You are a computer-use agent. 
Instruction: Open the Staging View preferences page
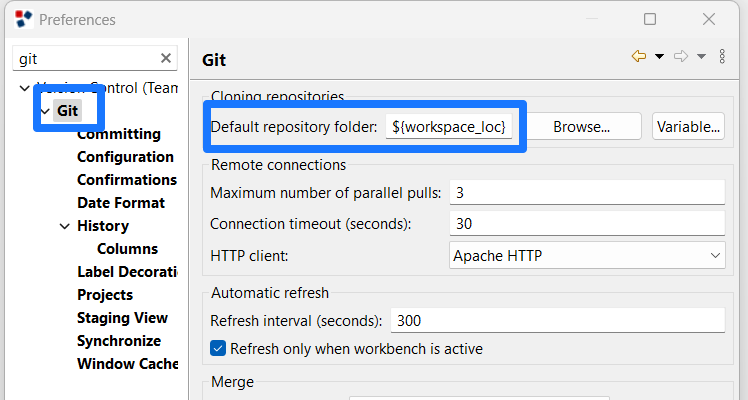122,318
